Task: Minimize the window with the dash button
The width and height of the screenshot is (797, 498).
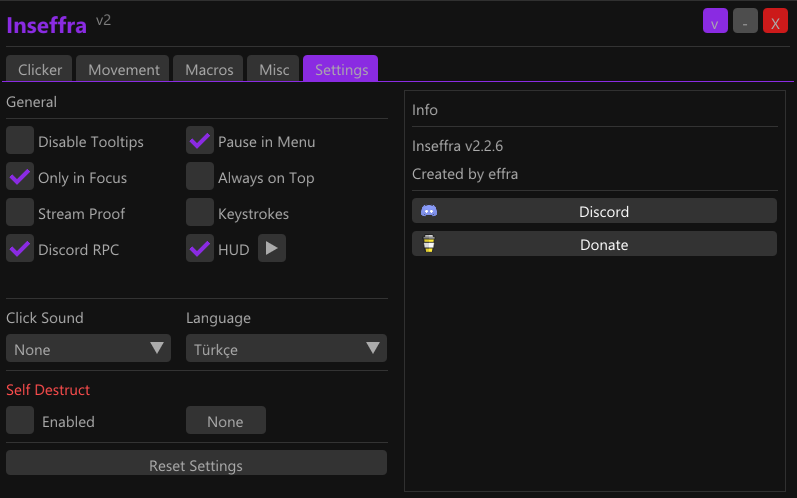Action: [x=745, y=21]
